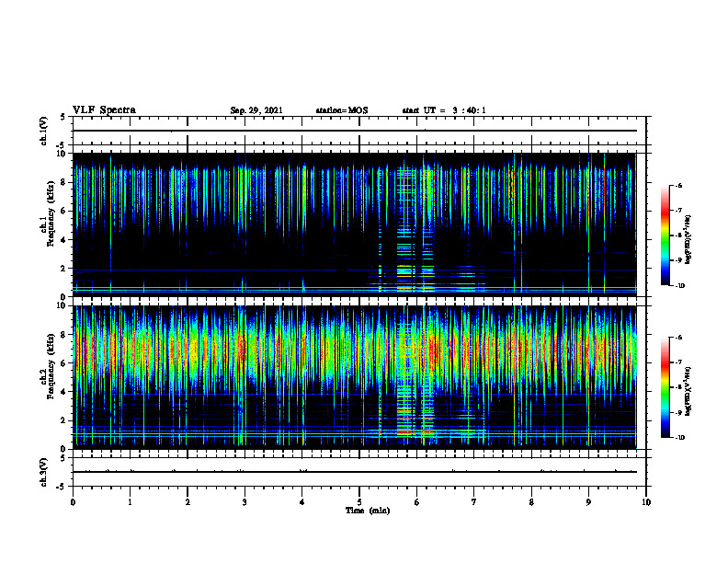Click time axis tick label "10"
728x563 pixels.
point(646,502)
